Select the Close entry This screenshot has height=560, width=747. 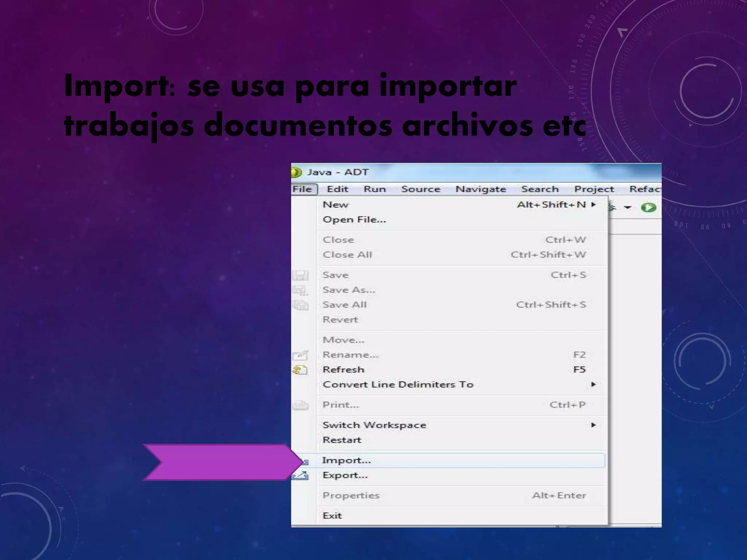(x=461, y=240)
